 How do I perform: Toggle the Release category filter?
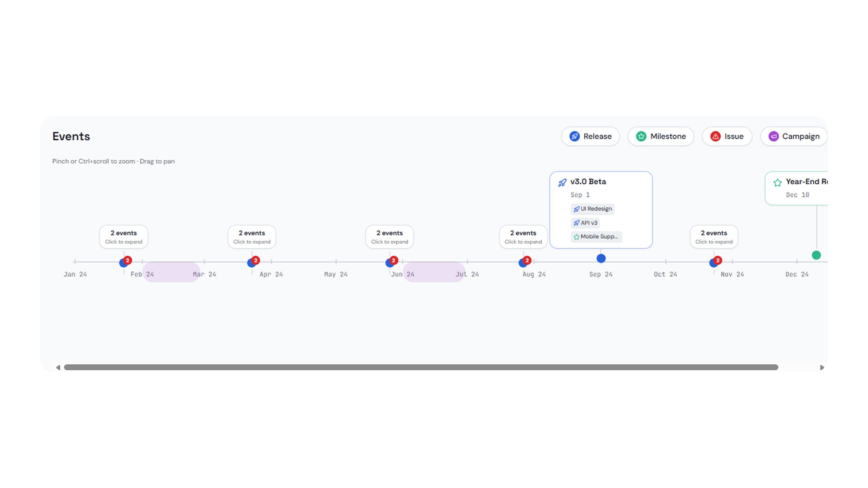point(590,136)
